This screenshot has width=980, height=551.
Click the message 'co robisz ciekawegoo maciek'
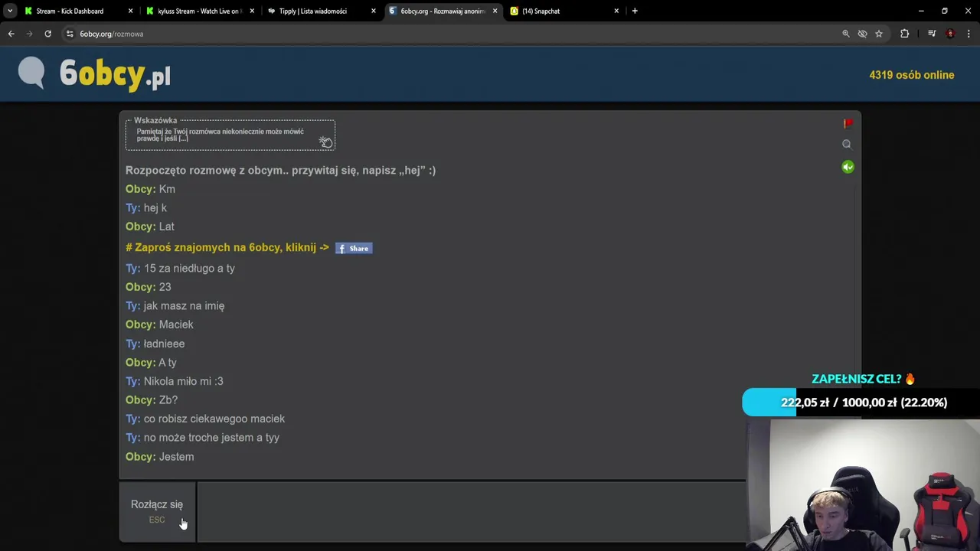(214, 419)
